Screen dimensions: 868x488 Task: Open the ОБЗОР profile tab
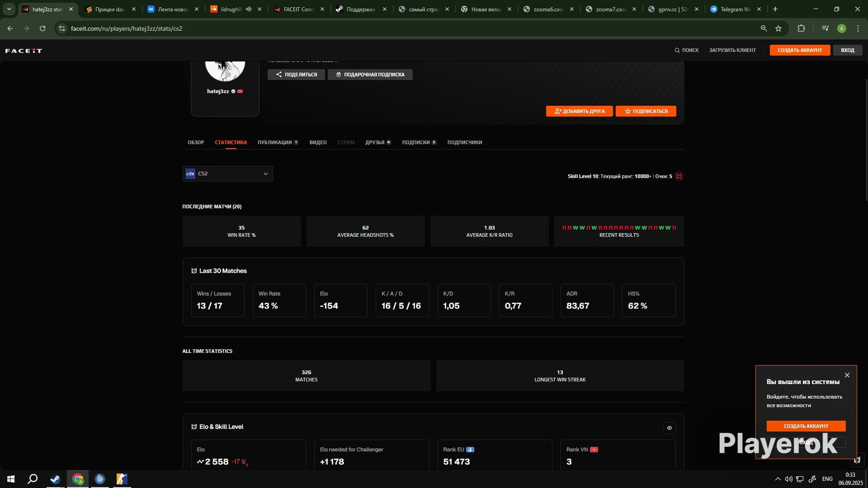coord(196,142)
